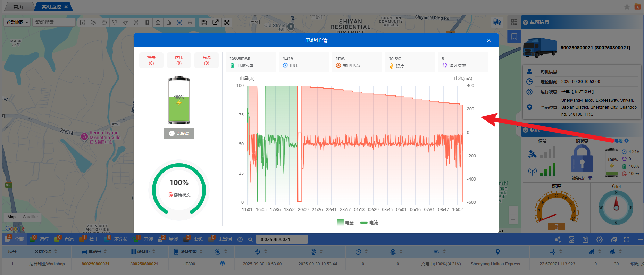
Task: Click the share icon in bottom bar
Action: pos(558,240)
